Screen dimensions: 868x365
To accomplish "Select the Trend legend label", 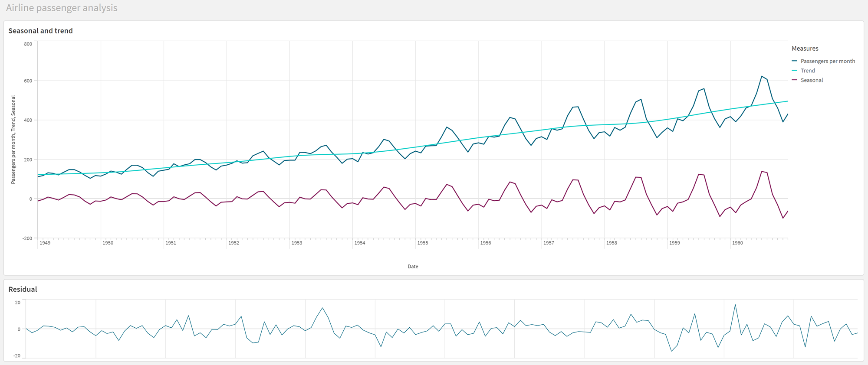I will pyautogui.click(x=808, y=71).
